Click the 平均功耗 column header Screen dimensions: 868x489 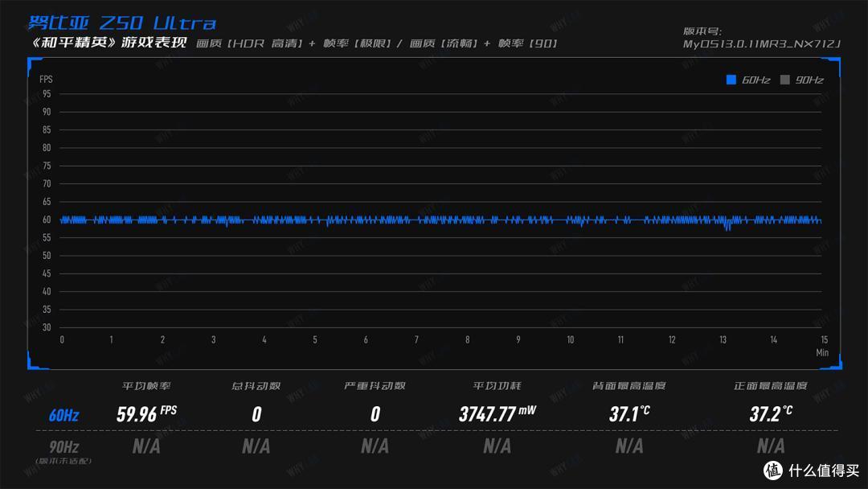pyautogui.click(x=497, y=386)
